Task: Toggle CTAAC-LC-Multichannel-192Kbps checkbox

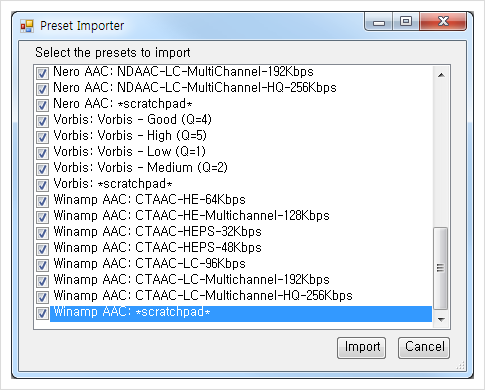Action: (x=42, y=281)
